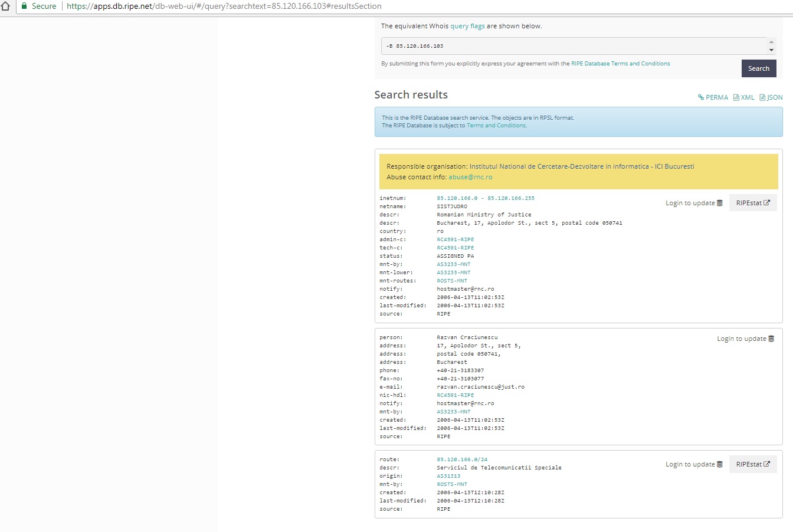
Task: Click the browser home icon
Action: pyautogui.click(x=6, y=6)
